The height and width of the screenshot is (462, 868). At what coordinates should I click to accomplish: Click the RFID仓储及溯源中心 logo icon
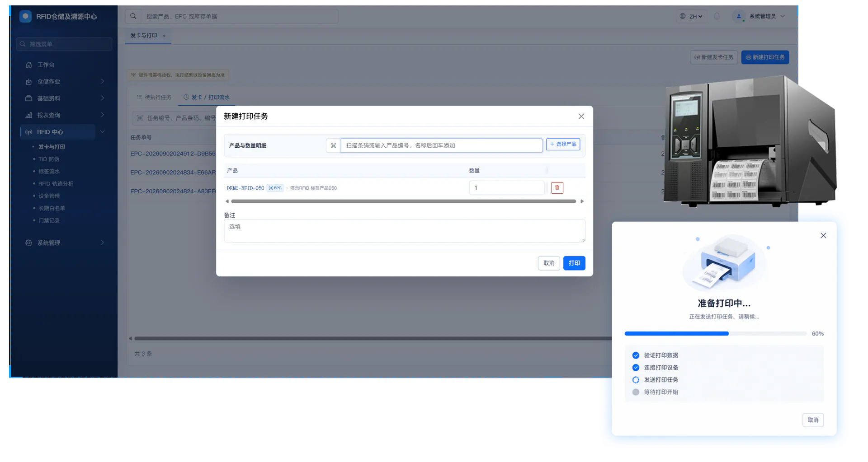click(25, 16)
